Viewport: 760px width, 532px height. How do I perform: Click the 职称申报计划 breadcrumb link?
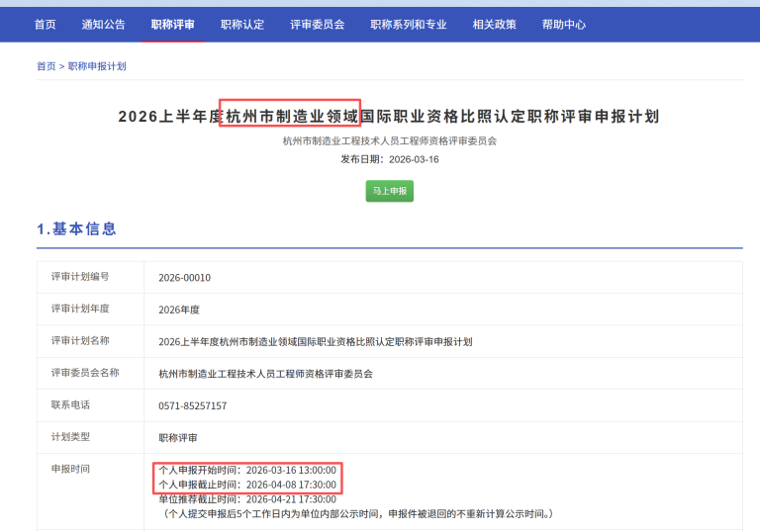click(x=97, y=66)
